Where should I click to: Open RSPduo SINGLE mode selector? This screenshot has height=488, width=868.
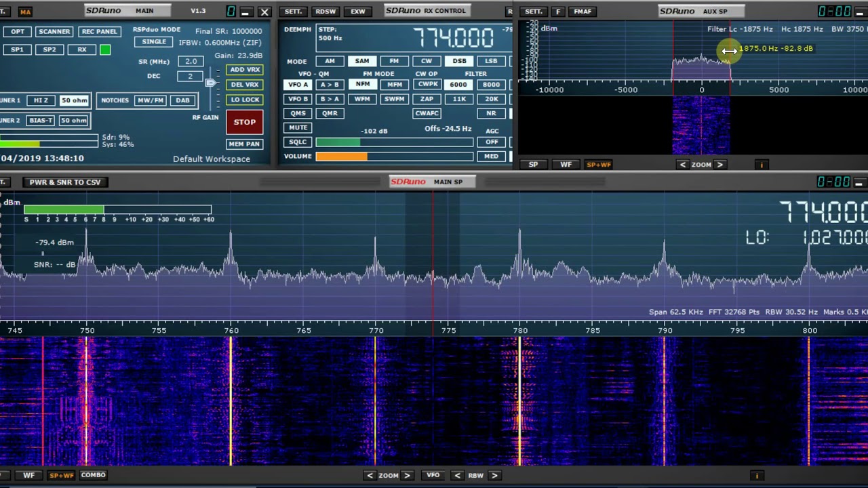[154, 42]
